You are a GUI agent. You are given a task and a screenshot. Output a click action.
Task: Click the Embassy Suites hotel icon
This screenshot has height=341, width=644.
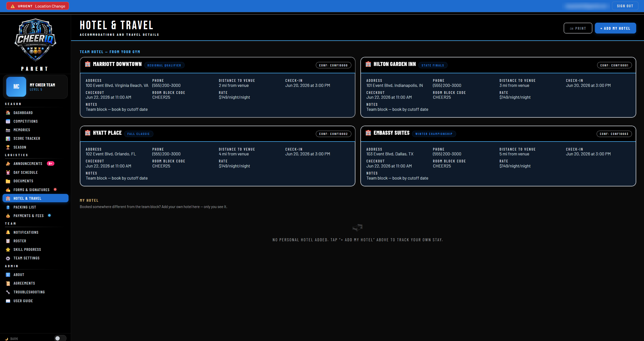coord(368,133)
